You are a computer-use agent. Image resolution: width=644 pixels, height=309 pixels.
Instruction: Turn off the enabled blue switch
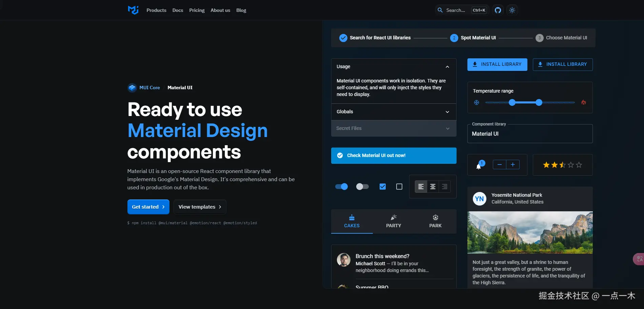[342, 187]
